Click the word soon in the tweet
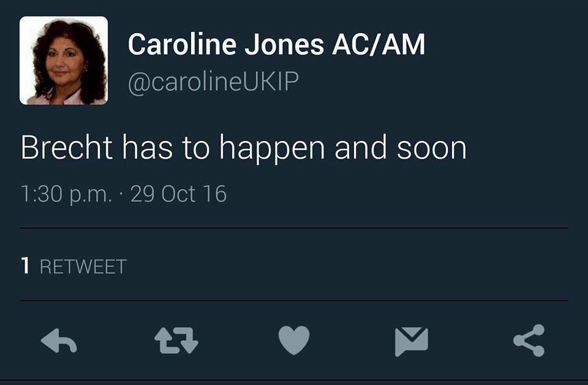 pyautogui.click(x=432, y=148)
